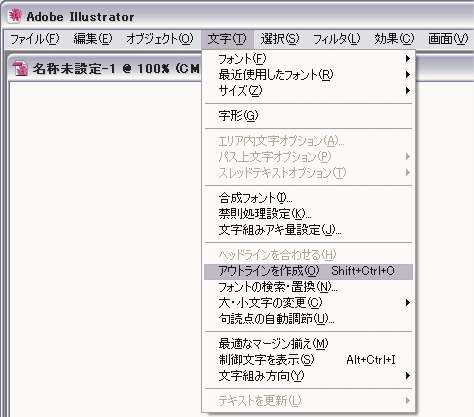
Task: Toggle 制御文字を表示(S) option
Action: click(308, 360)
